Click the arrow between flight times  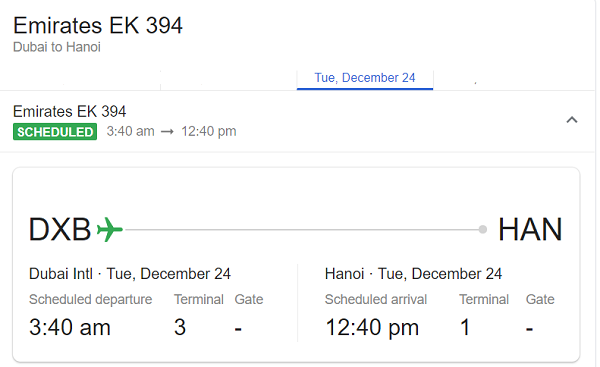click(x=167, y=132)
